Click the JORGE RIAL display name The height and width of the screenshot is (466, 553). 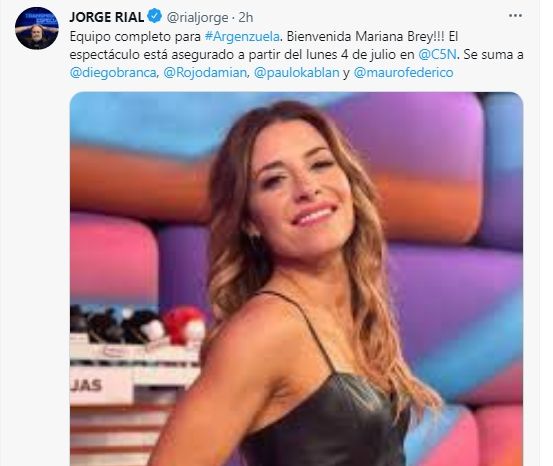tap(107, 17)
